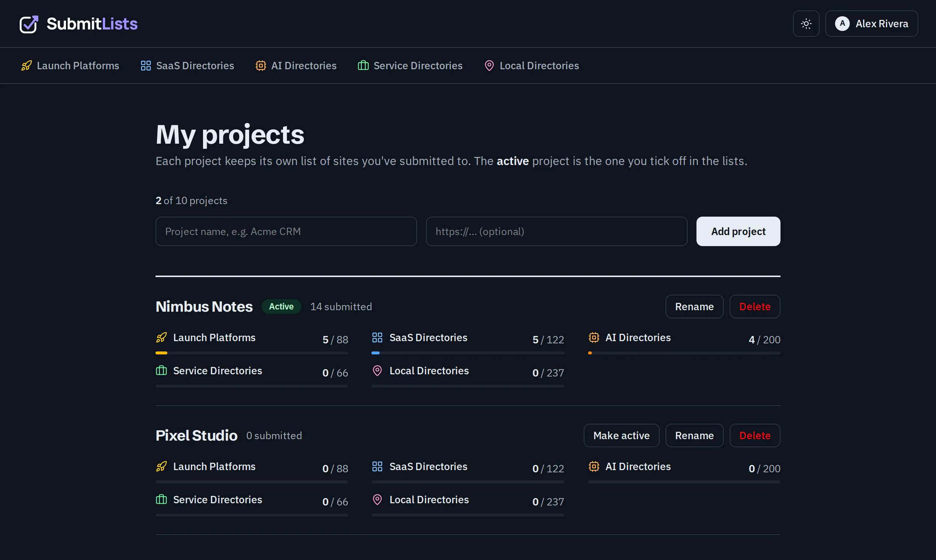The width and height of the screenshot is (936, 560).
Task: Rename the Pixel Studio project
Action: click(x=695, y=435)
